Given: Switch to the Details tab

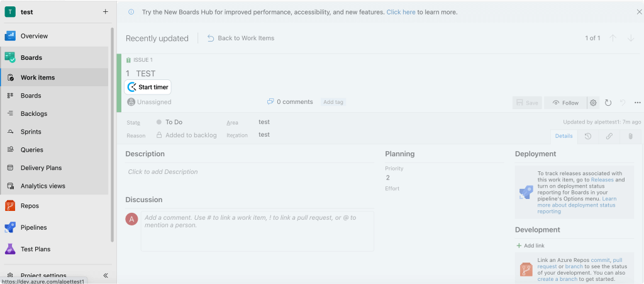Looking at the screenshot, I should [x=563, y=136].
